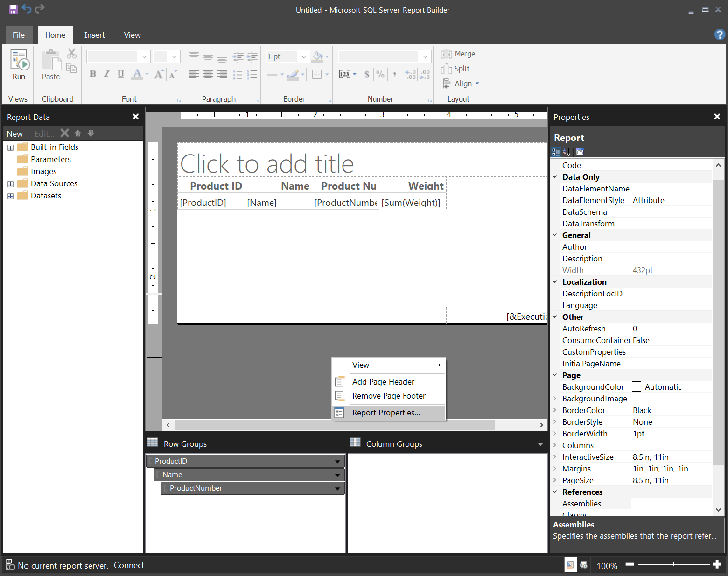Switch Properties to Alphabetical sort

(x=567, y=152)
